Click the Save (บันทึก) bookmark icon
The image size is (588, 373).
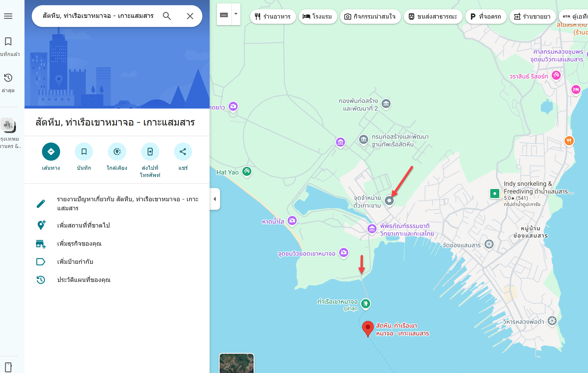(x=84, y=152)
